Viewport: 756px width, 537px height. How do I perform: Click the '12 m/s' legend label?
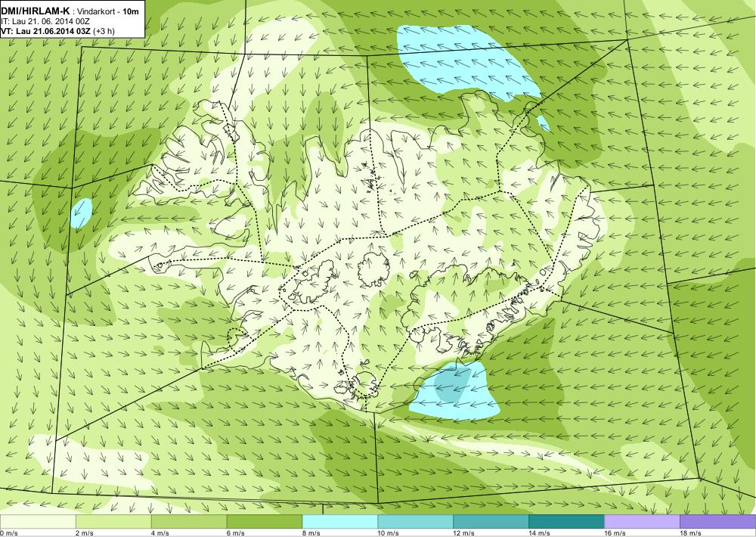pos(464,533)
